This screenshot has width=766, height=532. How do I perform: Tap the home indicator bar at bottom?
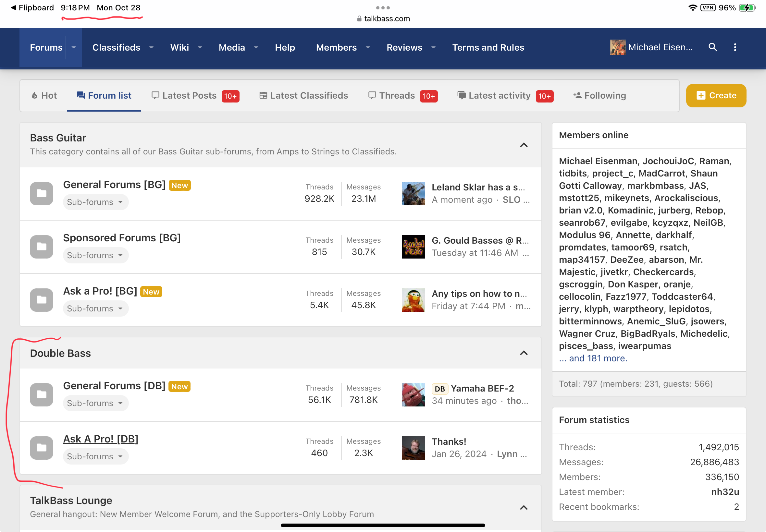tap(383, 525)
